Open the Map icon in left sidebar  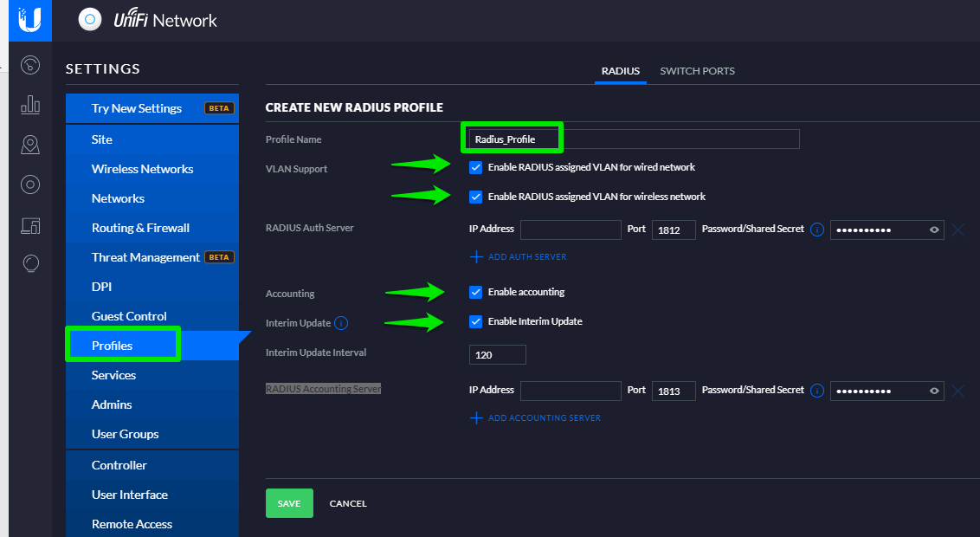click(x=30, y=145)
